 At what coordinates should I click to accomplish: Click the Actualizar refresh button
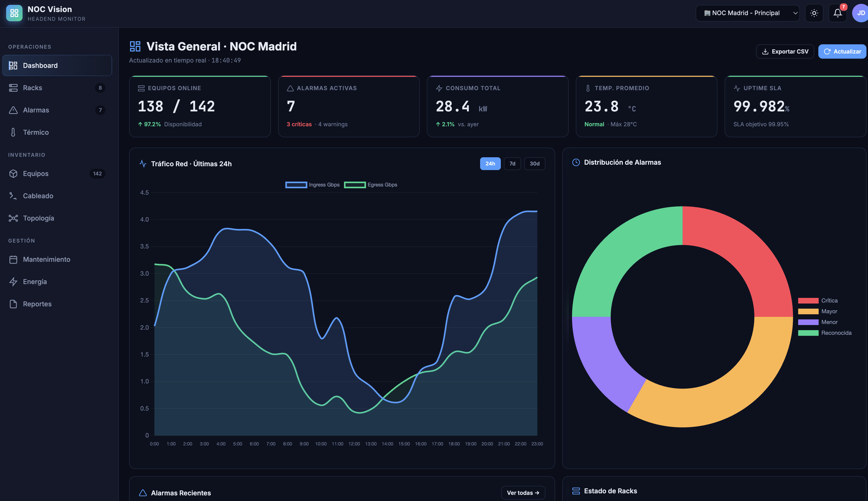coord(842,52)
